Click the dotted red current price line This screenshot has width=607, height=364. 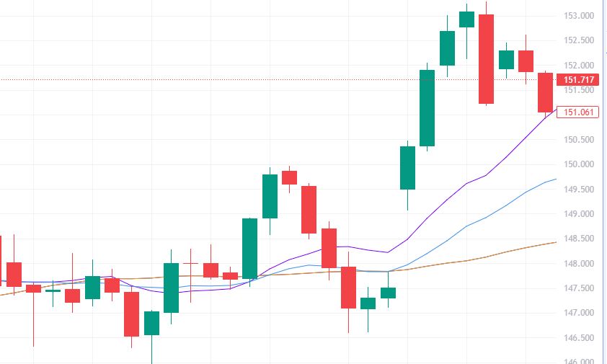point(216,79)
